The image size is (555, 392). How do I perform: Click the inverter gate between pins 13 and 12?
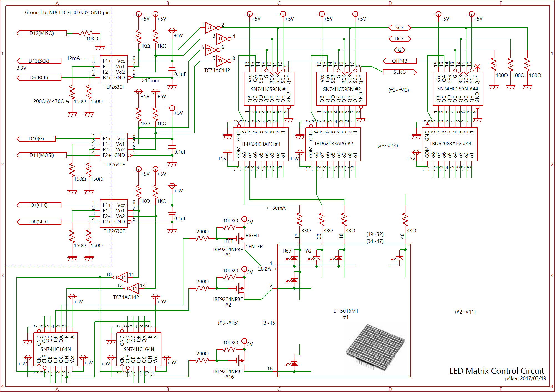click(132, 288)
